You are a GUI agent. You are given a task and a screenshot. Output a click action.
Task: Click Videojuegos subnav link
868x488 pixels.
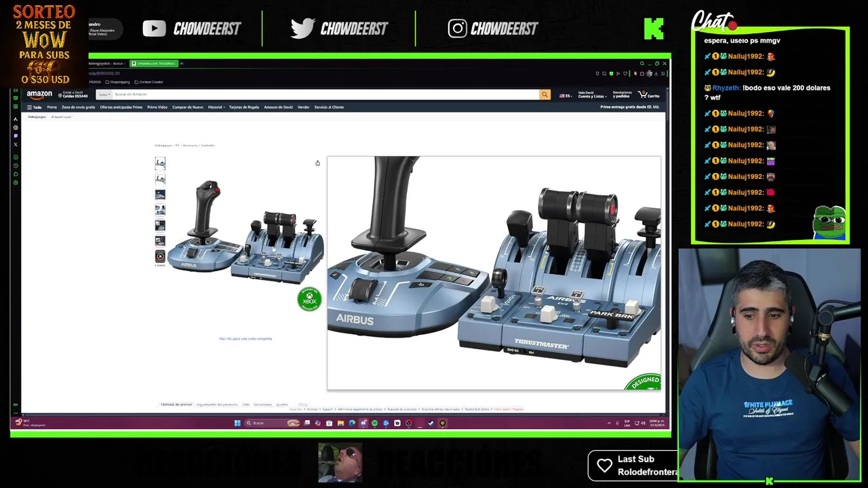(37, 117)
